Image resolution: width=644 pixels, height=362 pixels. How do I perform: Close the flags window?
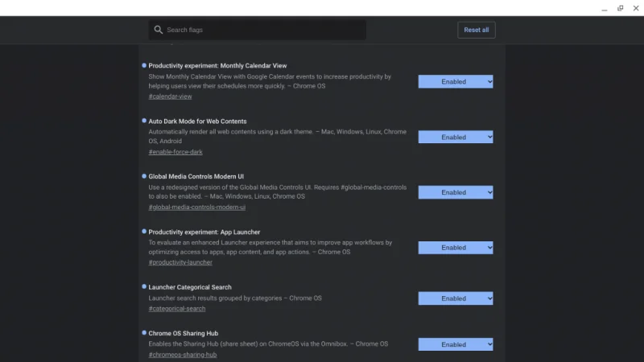tap(636, 8)
